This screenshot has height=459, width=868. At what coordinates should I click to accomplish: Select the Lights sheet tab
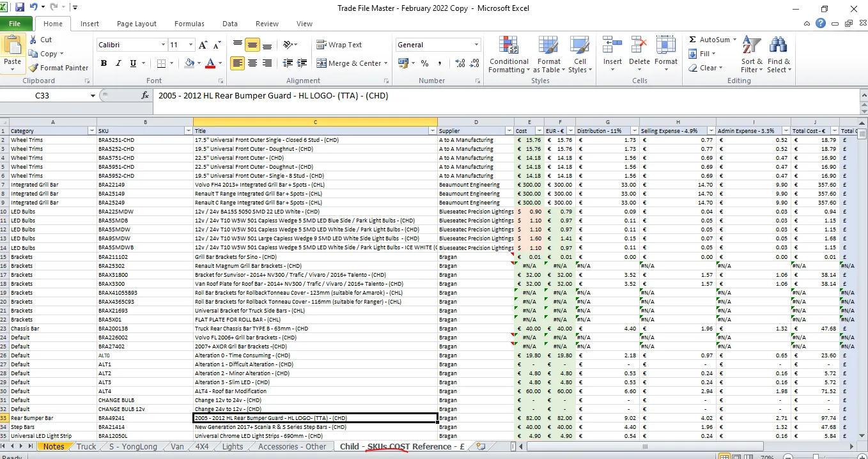click(233, 446)
